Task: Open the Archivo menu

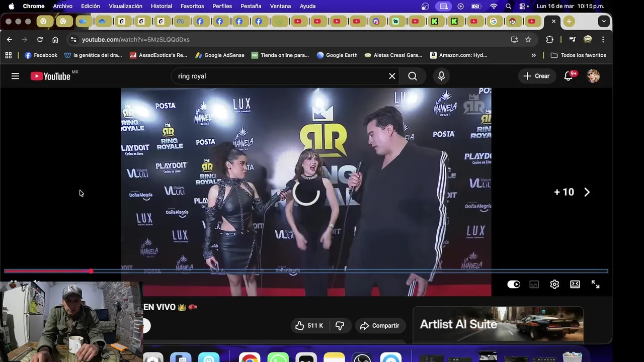Action: click(63, 6)
